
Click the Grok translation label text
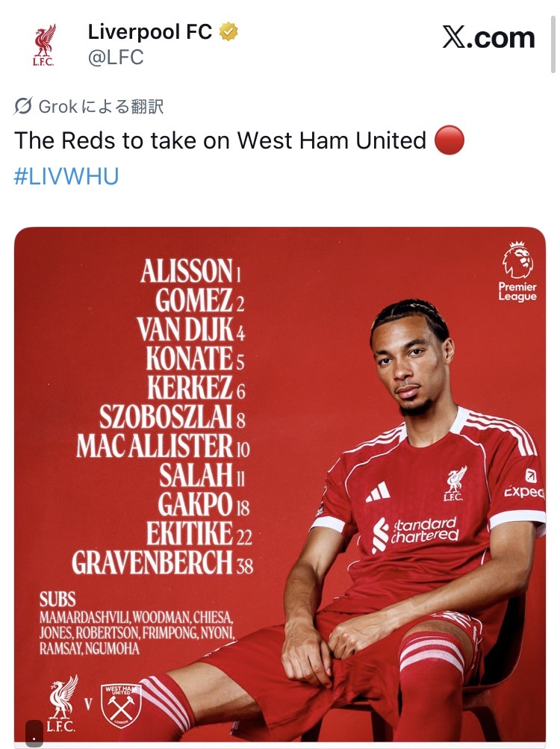(x=101, y=107)
